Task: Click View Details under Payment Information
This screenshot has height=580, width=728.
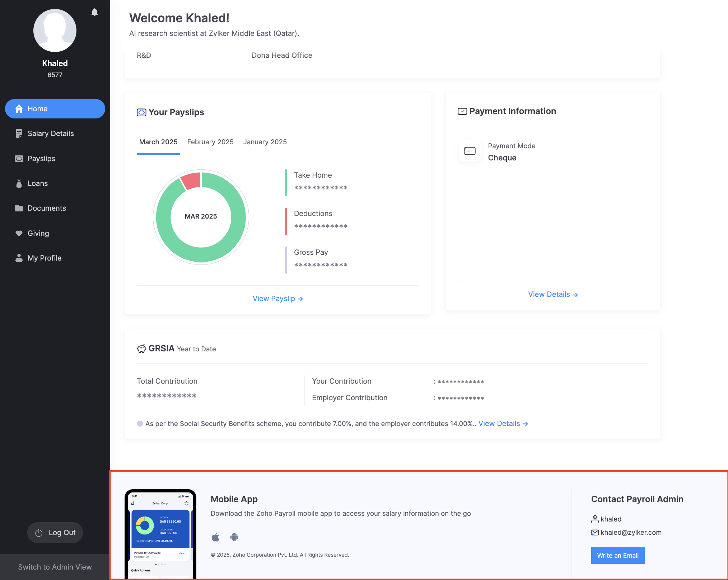Action: (552, 294)
